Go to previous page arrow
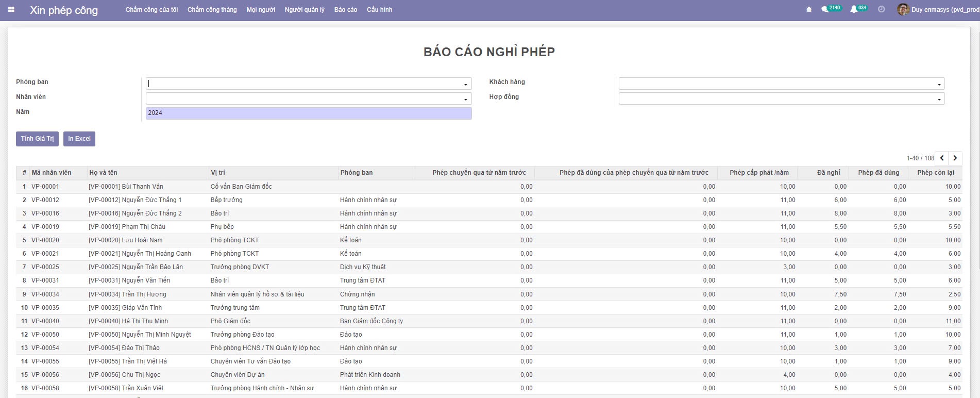The width and height of the screenshot is (980, 398). [x=942, y=158]
